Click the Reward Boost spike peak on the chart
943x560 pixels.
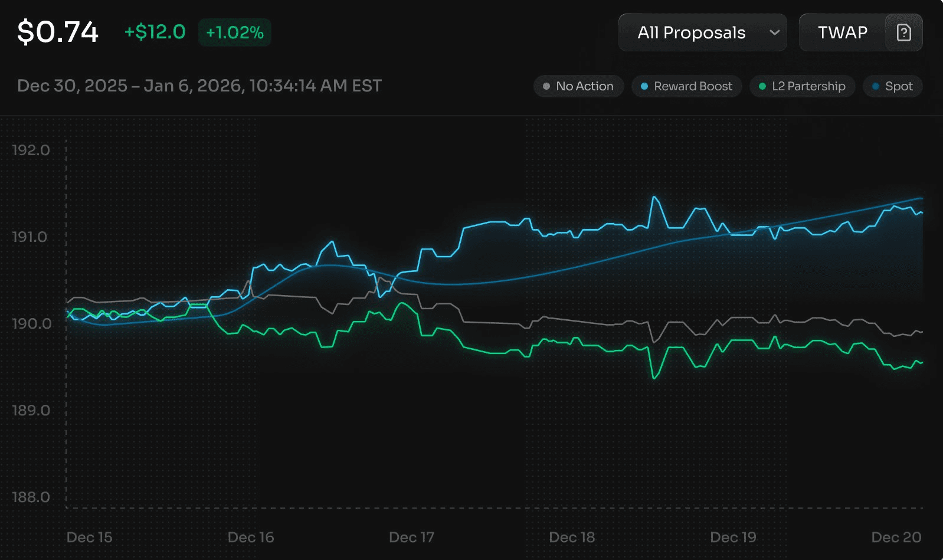[654, 198]
